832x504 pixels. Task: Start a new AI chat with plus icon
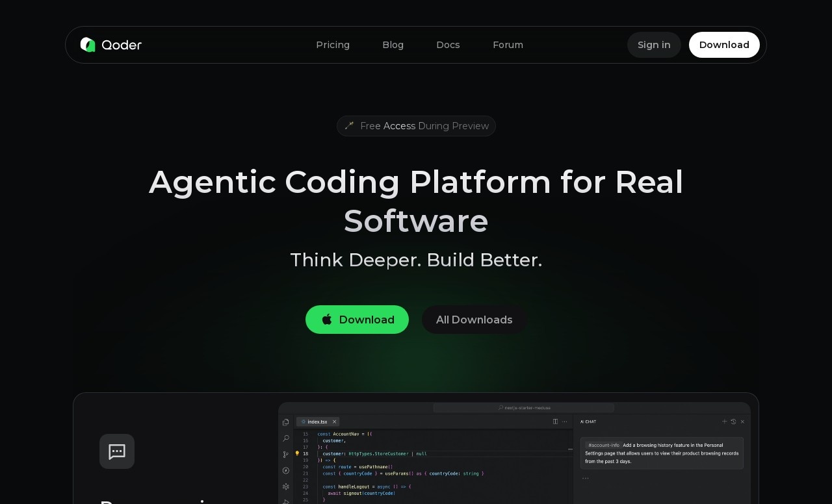pyautogui.click(x=725, y=422)
